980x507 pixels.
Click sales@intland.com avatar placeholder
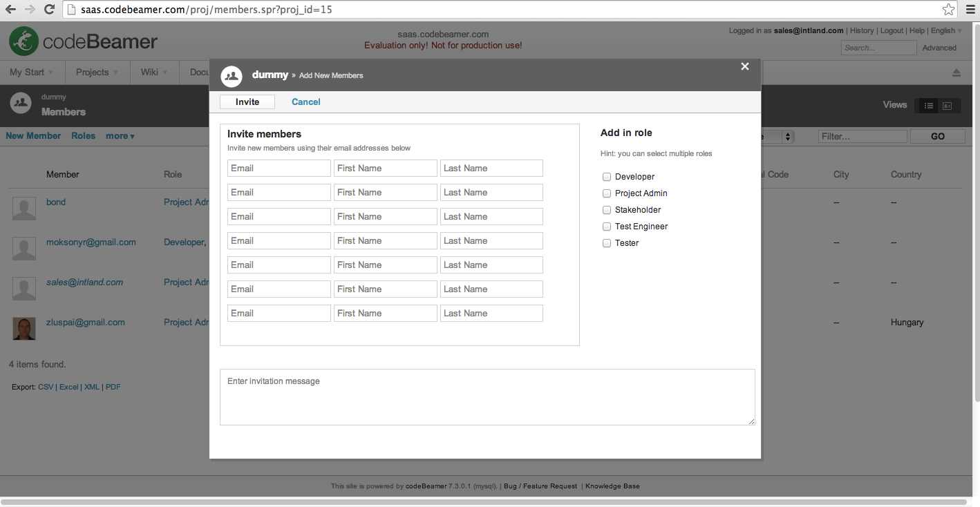24,289
